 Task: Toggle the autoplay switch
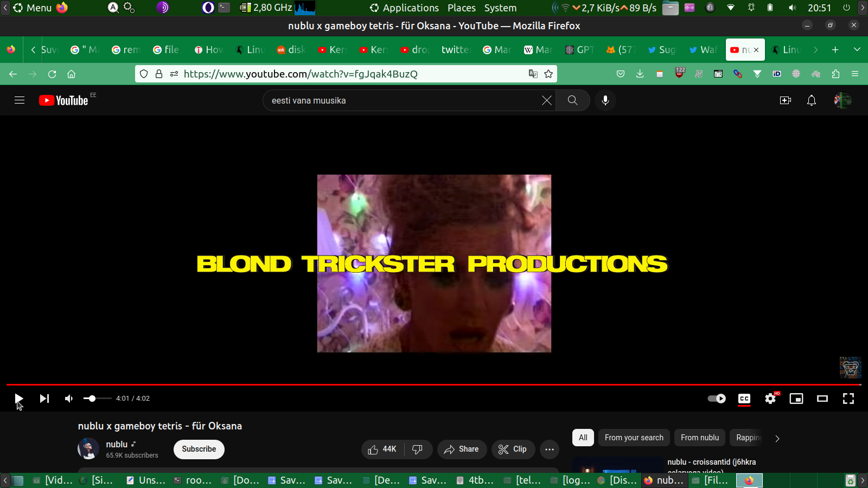pos(717,399)
